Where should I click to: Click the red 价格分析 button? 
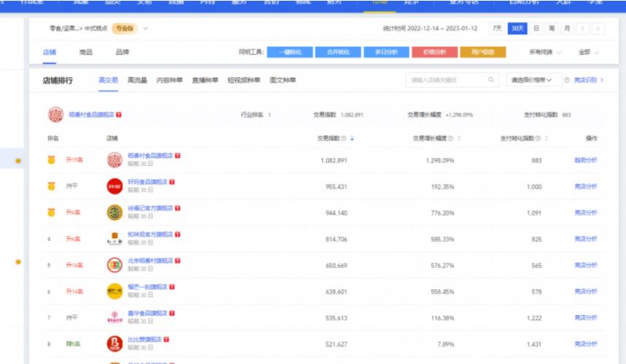[434, 52]
